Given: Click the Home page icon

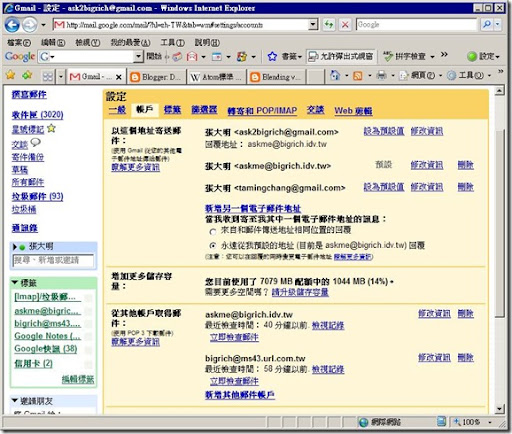Looking at the screenshot, I should tap(335, 75).
